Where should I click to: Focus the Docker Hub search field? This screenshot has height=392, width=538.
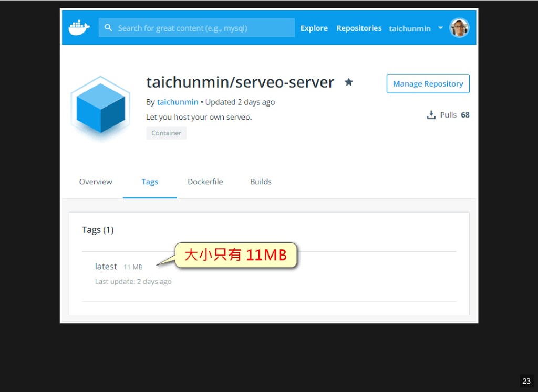point(196,28)
